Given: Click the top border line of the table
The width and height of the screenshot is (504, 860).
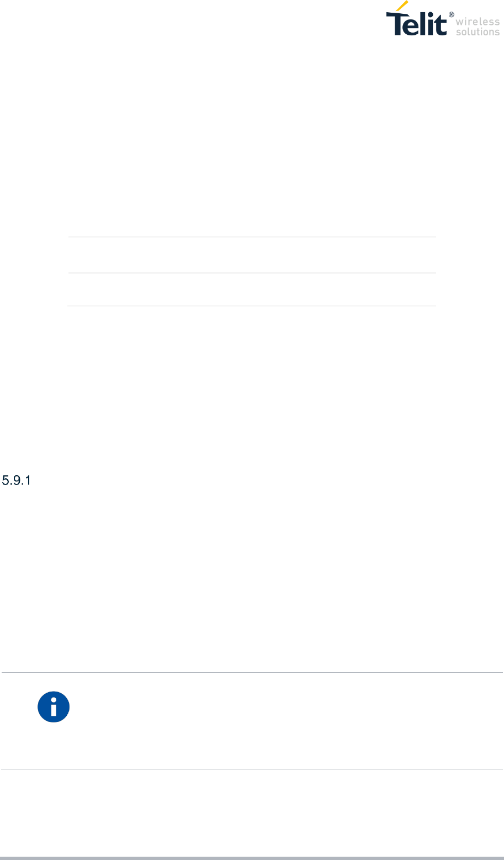Looking at the screenshot, I should coord(252,238).
